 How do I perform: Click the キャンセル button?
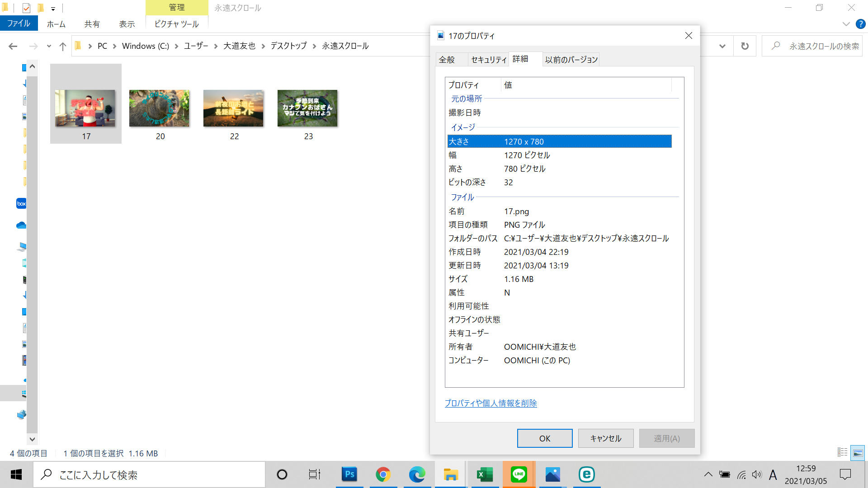(x=605, y=438)
